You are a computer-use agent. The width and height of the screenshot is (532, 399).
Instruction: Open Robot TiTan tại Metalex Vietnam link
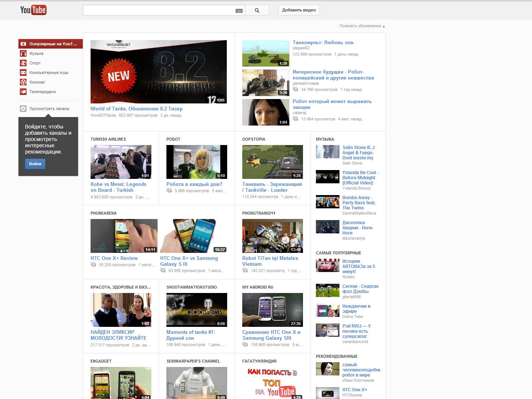point(270,261)
